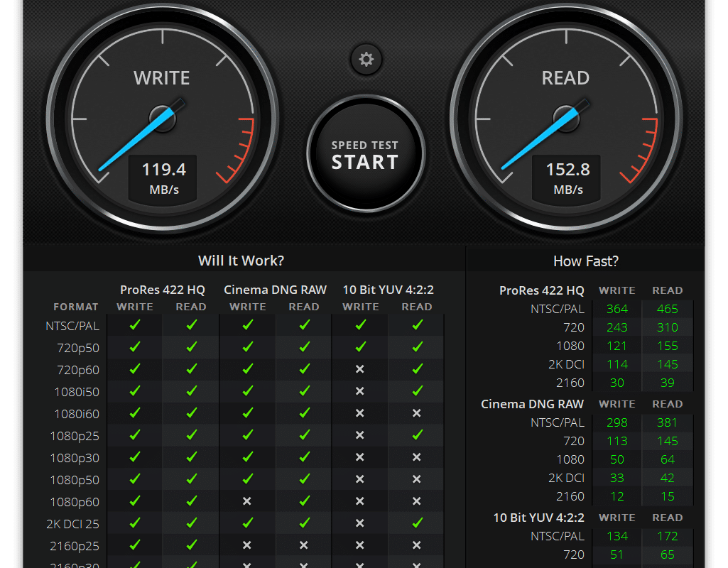
Task: Start the speed test
Action: point(366,153)
